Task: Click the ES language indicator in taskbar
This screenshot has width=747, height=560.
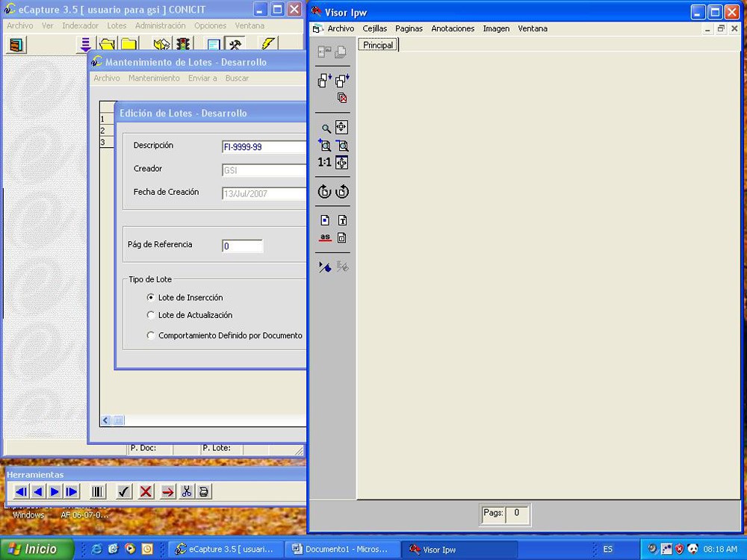Action: pyautogui.click(x=607, y=549)
